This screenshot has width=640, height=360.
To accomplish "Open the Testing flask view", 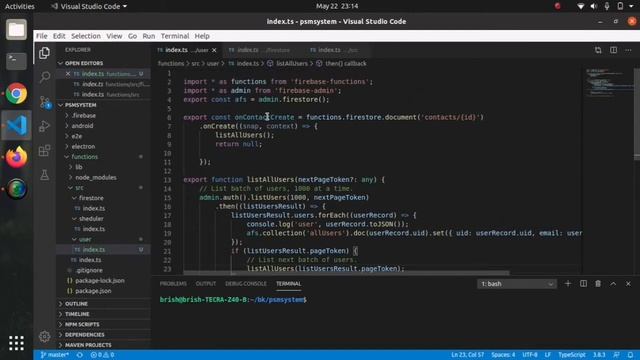I will 44,175.
